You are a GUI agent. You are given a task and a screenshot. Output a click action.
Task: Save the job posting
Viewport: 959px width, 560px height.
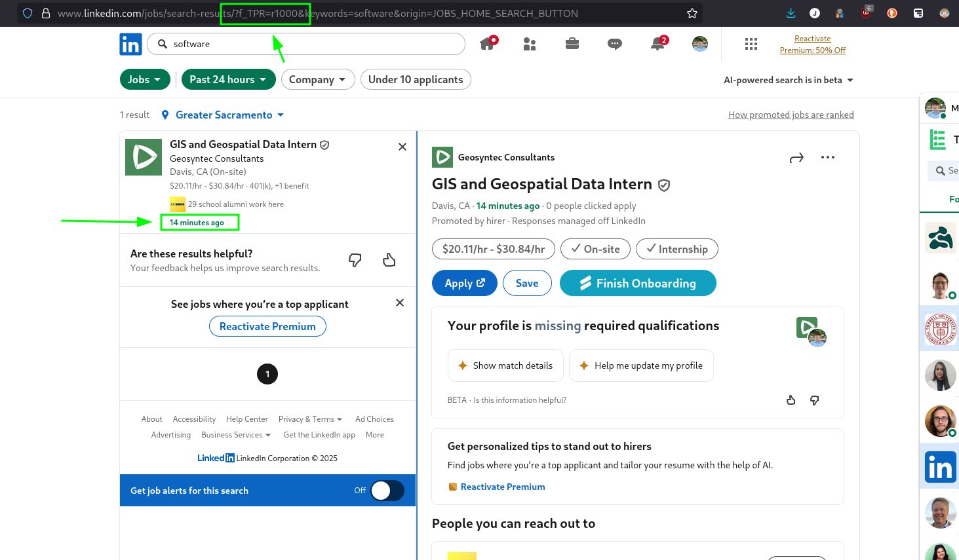coord(527,283)
